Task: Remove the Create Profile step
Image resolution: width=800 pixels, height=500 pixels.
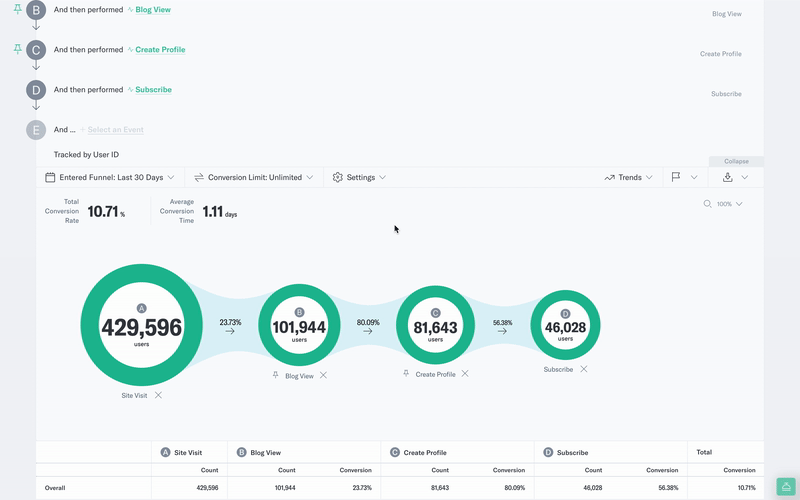Action: pos(465,373)
